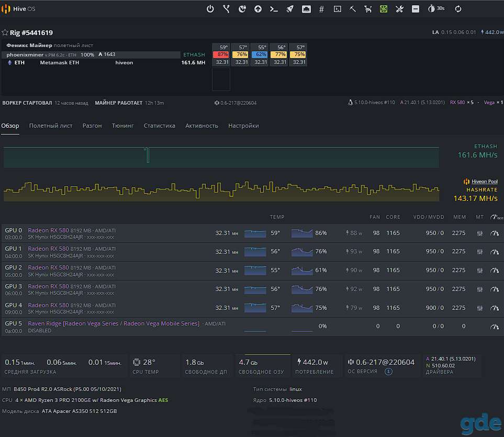Image resolution: width=504 pixels, height=437 pixels.
Task: Toggle the favorite star for Rig #5441619
Action: tap(5, 32)
